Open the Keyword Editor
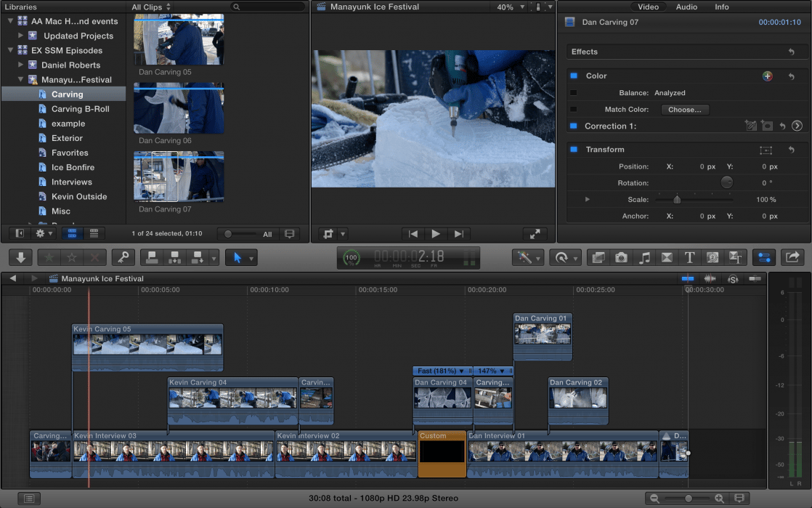Viewport: 812px width, 508px height. [x=123, y=257]
